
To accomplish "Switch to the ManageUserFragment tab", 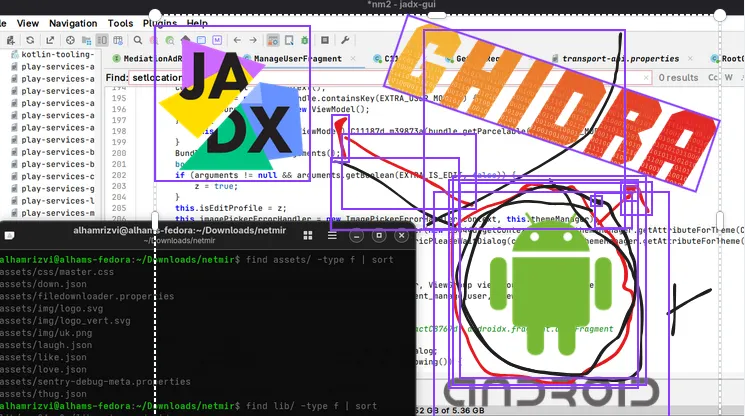I will pos(297,59).
